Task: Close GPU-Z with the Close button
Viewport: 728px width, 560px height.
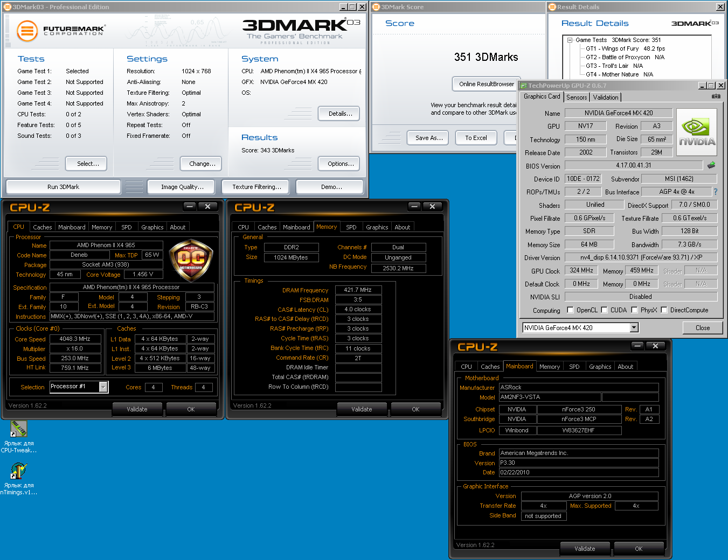Action: click(703, 327)
